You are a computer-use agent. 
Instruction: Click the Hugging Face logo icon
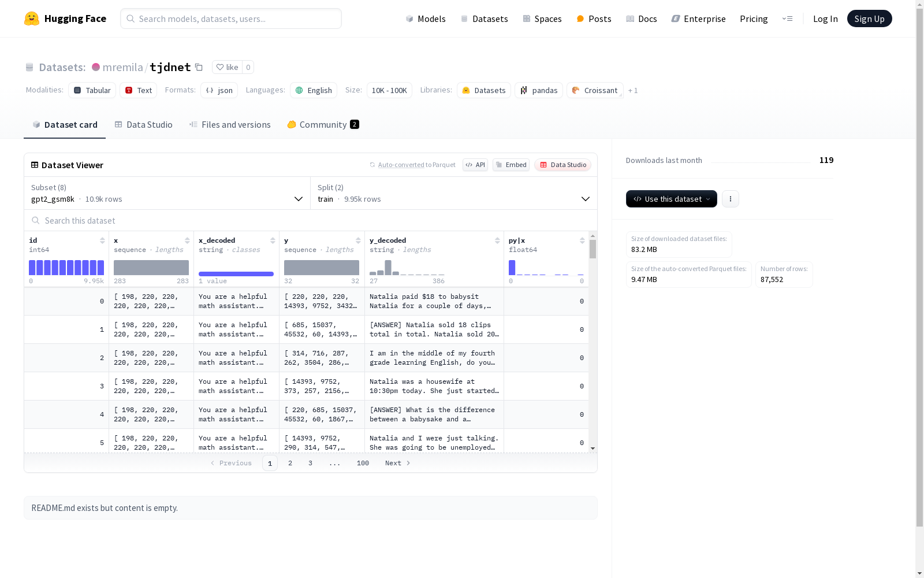tap(32, 18)
